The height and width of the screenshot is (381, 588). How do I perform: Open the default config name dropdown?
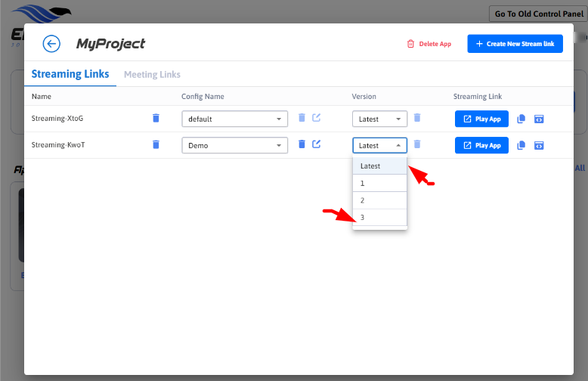[234, 119]
